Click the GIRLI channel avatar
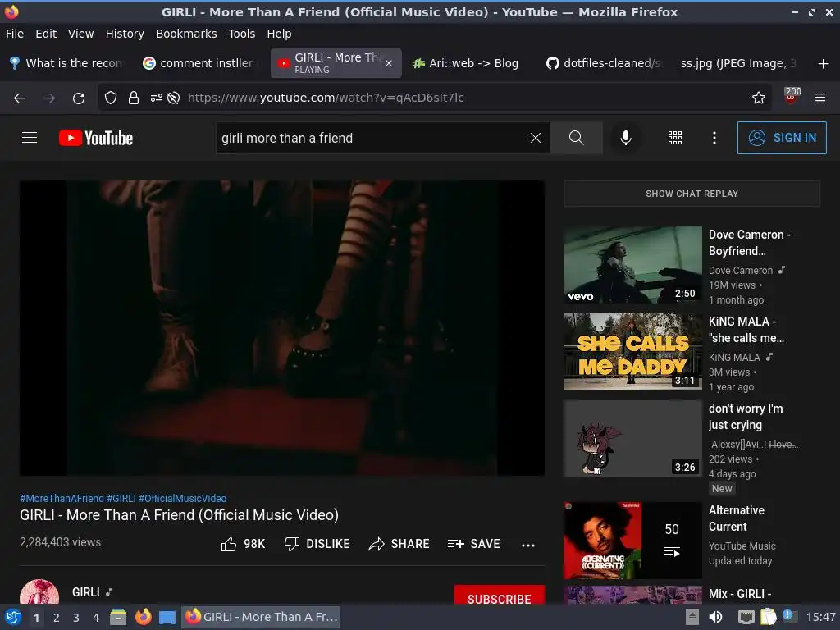 click(x=39, y=592)
